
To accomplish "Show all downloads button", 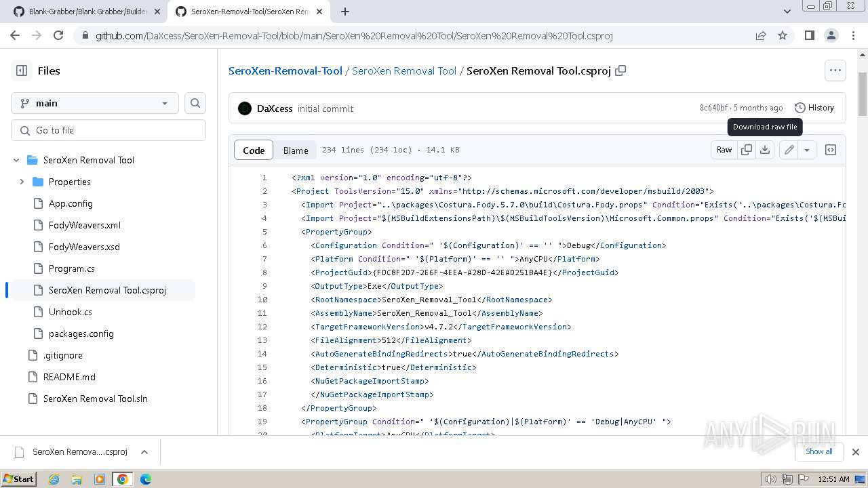I will [x=819, y=451].
